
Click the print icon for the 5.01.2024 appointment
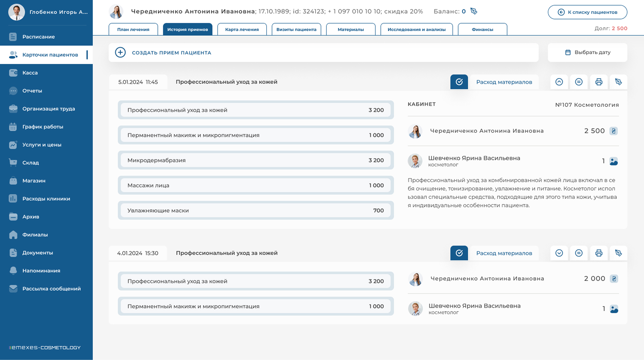(x=598, y=82)
